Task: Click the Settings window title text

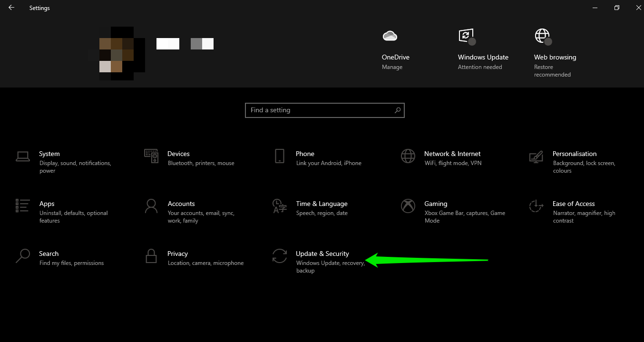Action: (39, 8)
